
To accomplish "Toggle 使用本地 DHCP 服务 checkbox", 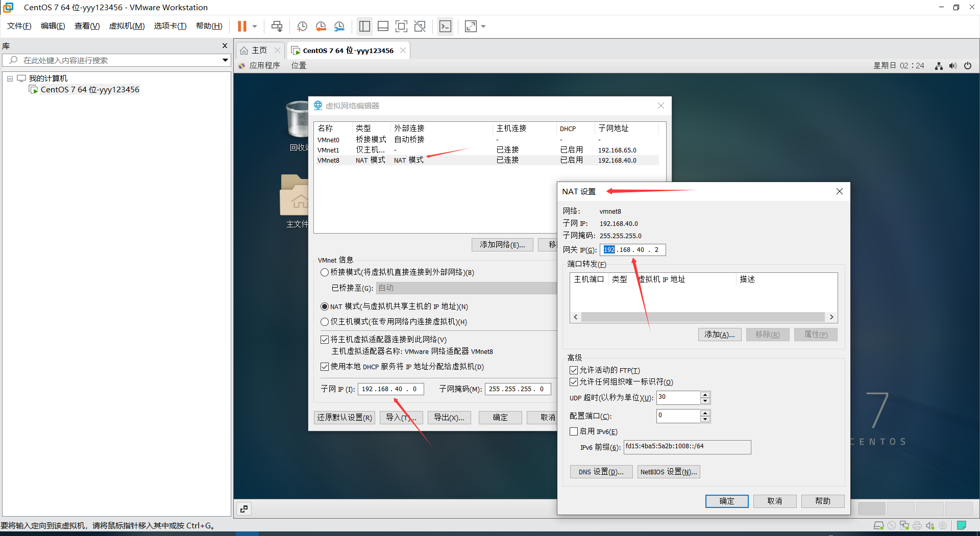I will [324, 367].
